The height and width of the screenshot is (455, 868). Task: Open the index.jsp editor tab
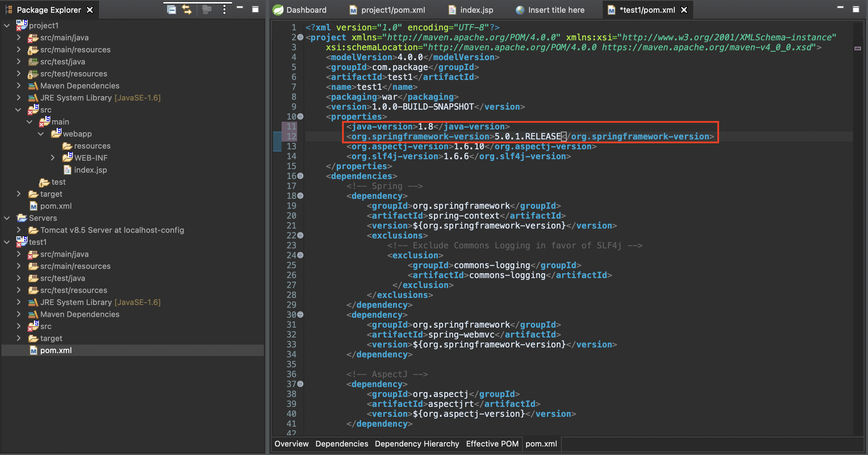[x=476, y=10]
